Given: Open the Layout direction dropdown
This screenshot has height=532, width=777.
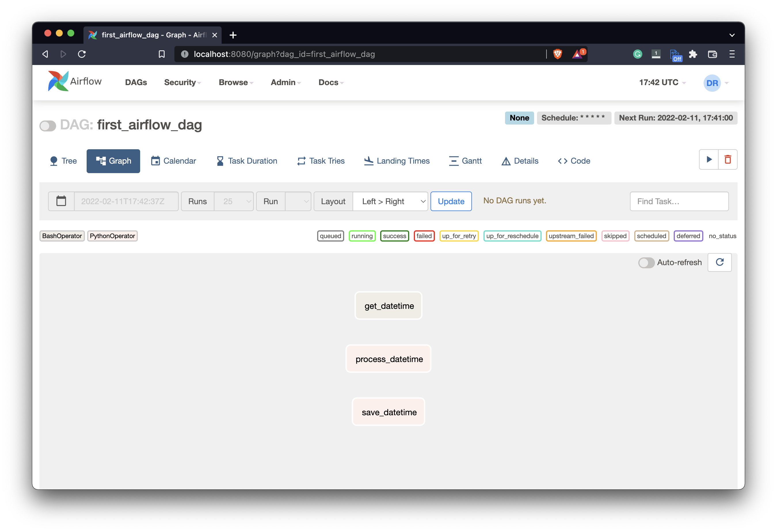Looking at the screenshot, I should tap(390, 201).
